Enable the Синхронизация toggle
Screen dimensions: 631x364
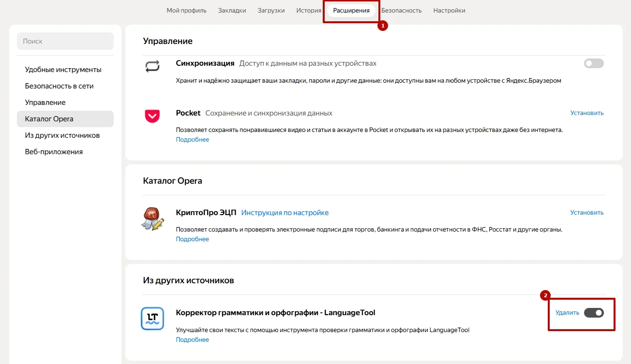tap(594, 63)
